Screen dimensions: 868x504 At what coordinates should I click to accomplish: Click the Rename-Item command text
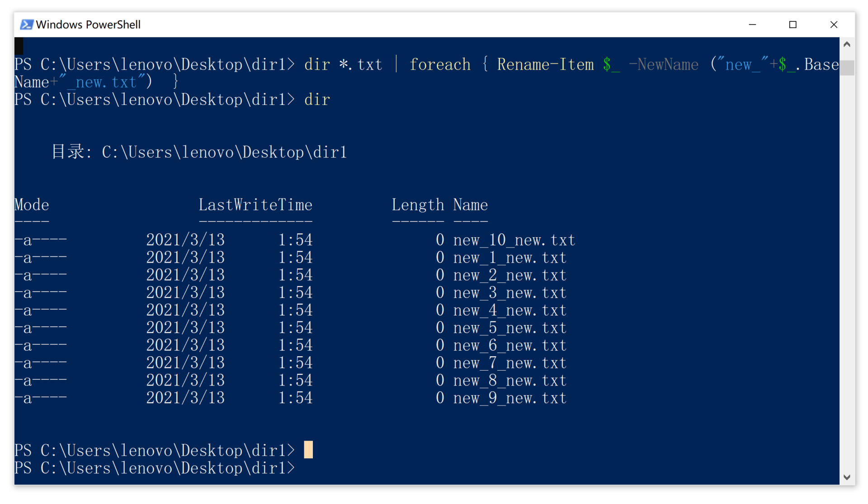pos(545,65)
